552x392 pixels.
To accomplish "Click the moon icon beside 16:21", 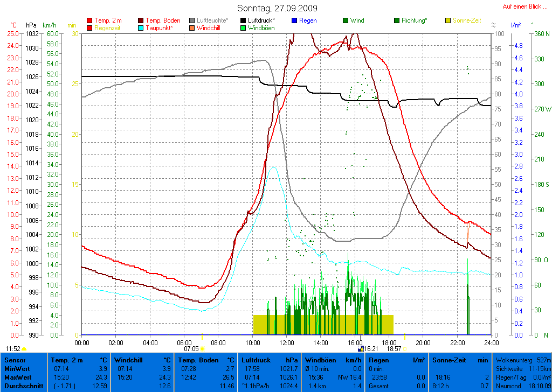I will [x=361, y=349].
